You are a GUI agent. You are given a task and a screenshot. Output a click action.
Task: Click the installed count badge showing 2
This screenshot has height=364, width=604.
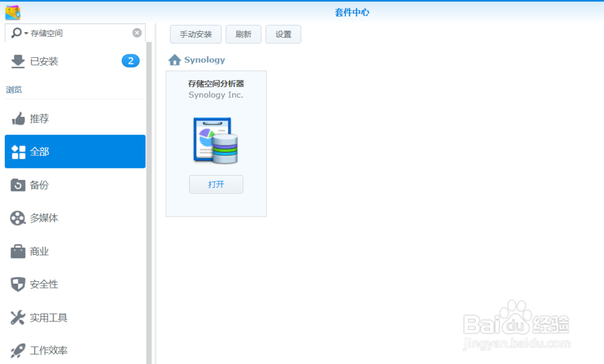[130, 60]
